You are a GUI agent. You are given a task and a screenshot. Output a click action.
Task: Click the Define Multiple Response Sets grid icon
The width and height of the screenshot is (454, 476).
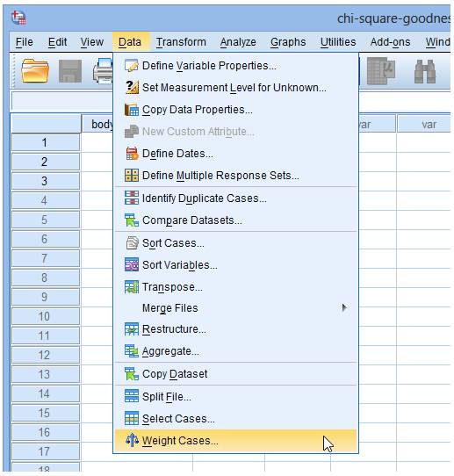132,175
